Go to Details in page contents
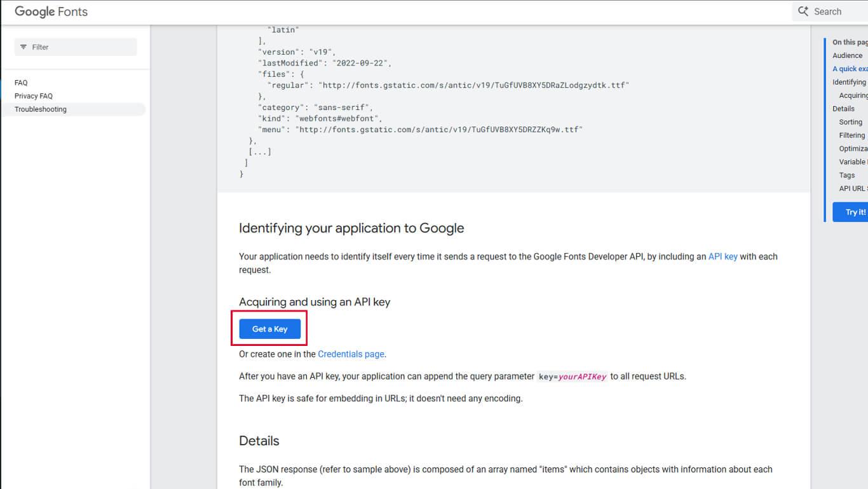The height and width of the screenshot is (489, 868). click(843, 109)
